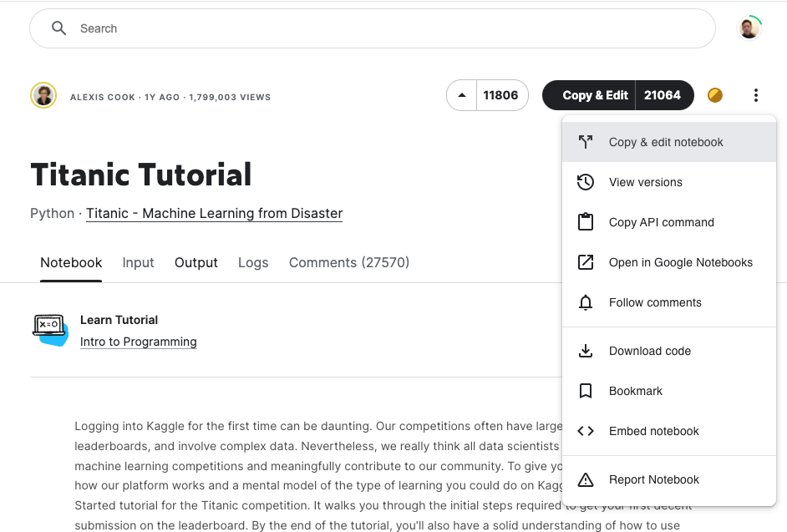Select Copy & edit notebook menu entry
The height and width of the screenshot is (532, 787).
pos(669,142)
